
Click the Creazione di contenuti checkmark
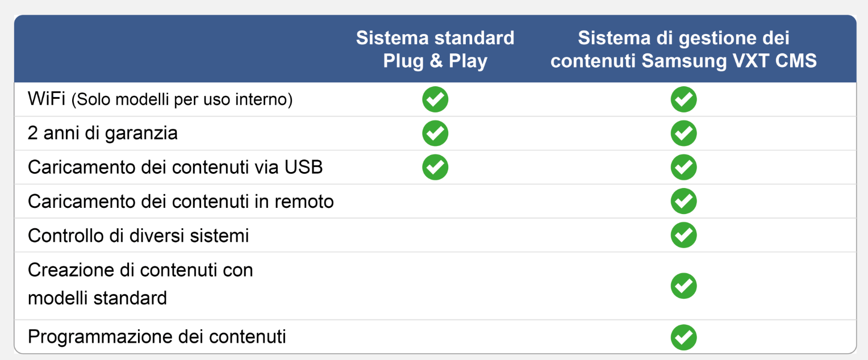(x=683, y=286)
